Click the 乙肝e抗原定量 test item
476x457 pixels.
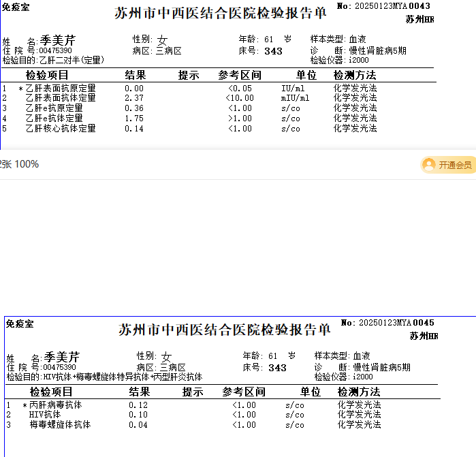click(54, 108)
